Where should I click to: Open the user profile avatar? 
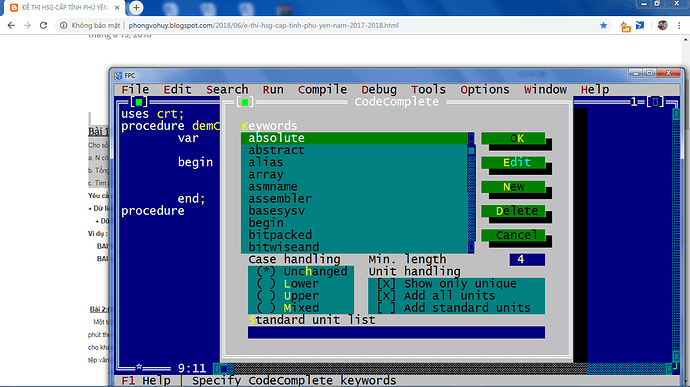pos(662,26)
